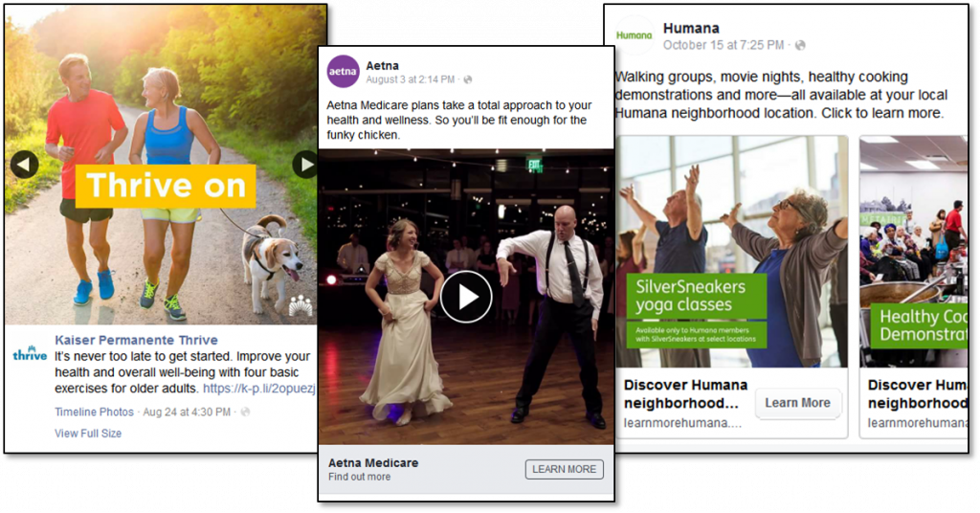Click the October 15 at 7:25 PM timestamp

pyautogui.click(x=724, y=45)
